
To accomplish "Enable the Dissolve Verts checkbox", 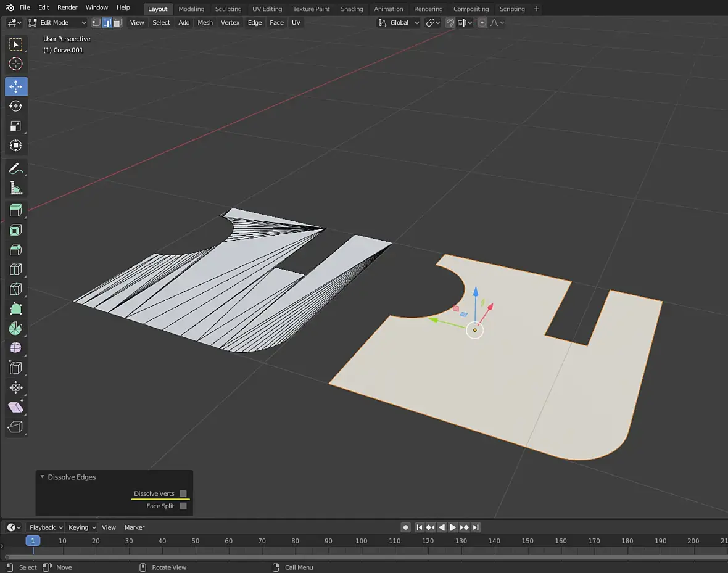I will pyautogui.click(x=183, y=493).
